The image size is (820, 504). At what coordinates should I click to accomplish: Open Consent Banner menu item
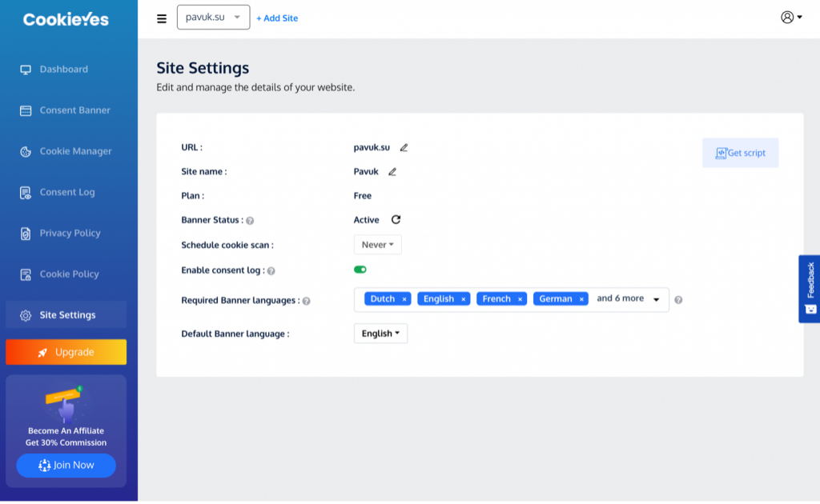66,110
